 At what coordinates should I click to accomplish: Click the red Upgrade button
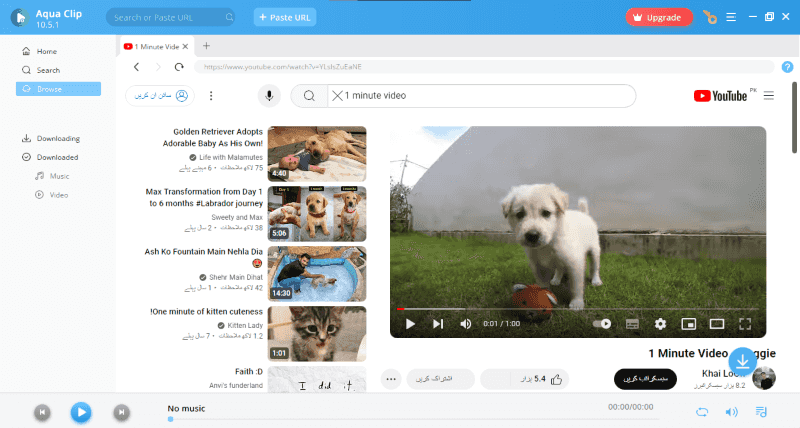coord(659,17)
